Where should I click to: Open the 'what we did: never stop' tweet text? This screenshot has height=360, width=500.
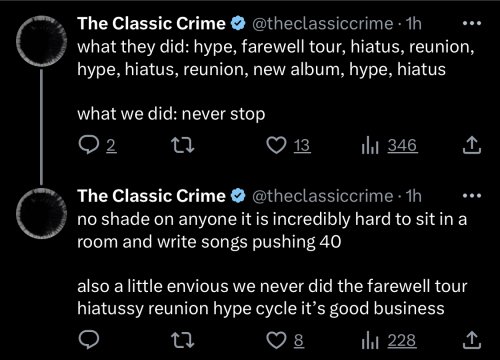click(x=171, y=114)
